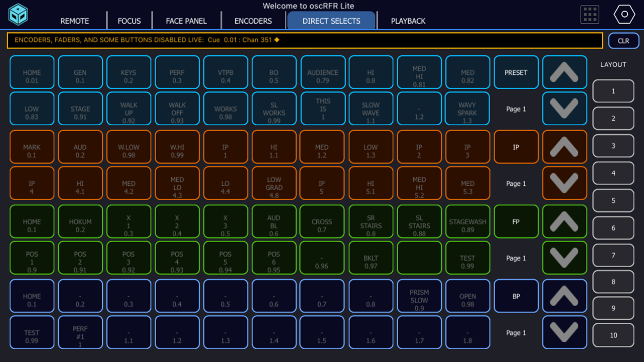644x362 pixels.
Task: Page up the FP direct selects
Action: (x=564, y=221)
